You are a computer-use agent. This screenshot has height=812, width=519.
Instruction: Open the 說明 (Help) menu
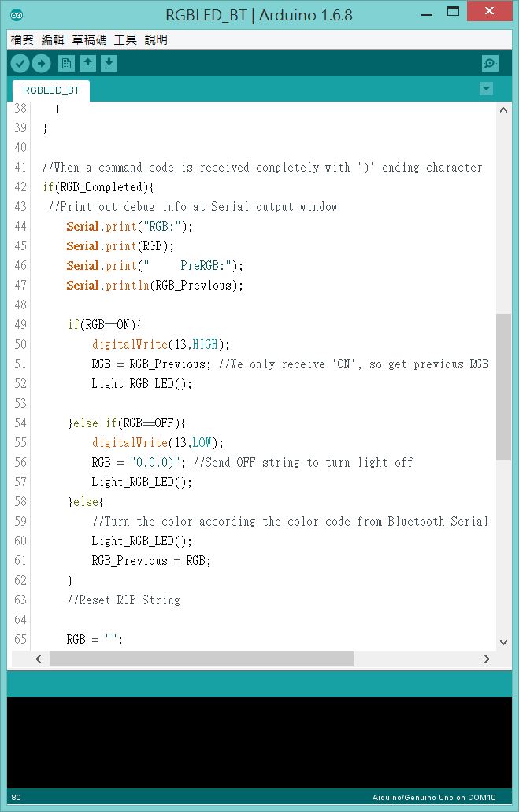156,40
